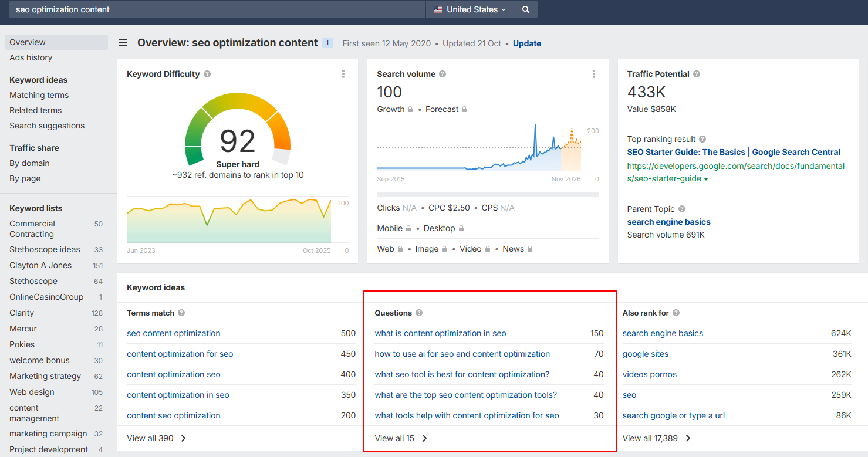Click the lock icon next to Mobile
868x457 pixels.
point(408,228)
